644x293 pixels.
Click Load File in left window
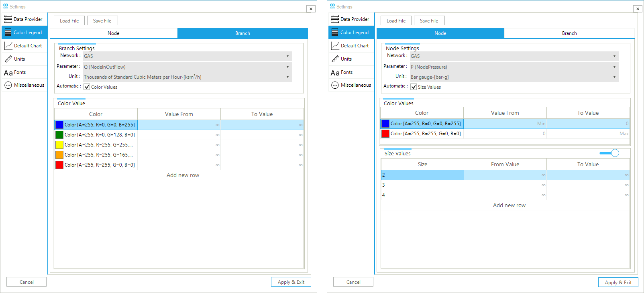[69, 20]
